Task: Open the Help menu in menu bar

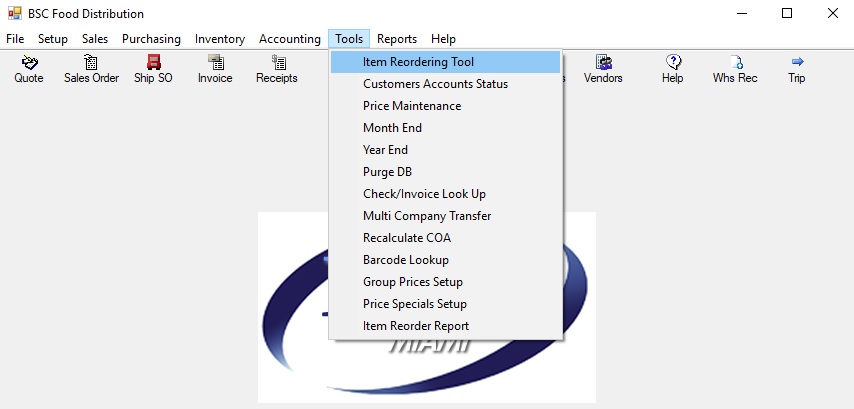Action: [443, 39]
